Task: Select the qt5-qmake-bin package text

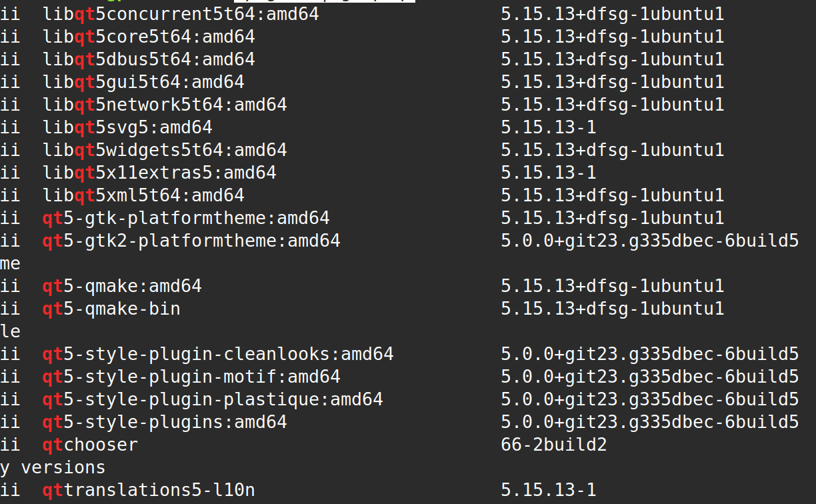Action: (x=111, y=309)
